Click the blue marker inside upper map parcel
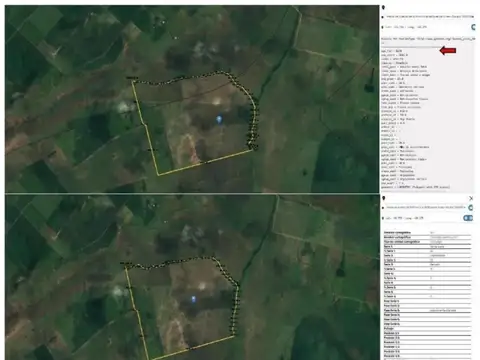Image resolution: width=480 pixels, height=360 pixels. (x=219, y=119)
